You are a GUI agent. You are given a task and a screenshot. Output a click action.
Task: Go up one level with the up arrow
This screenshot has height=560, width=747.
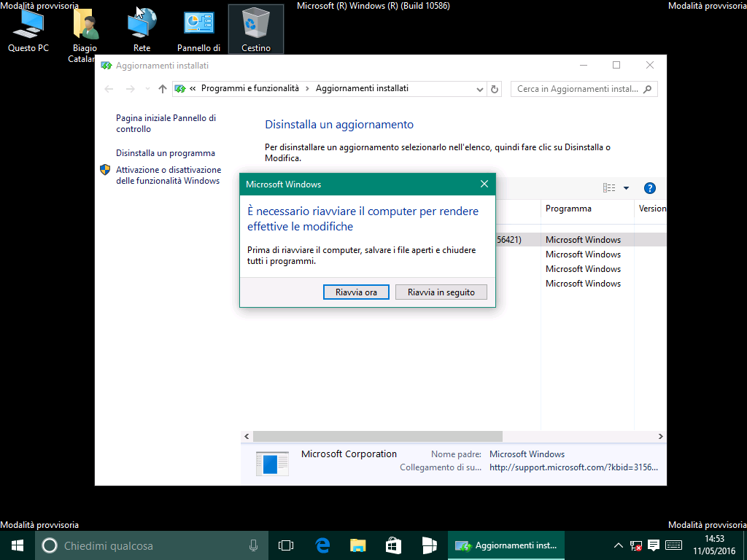coord(163,89)
